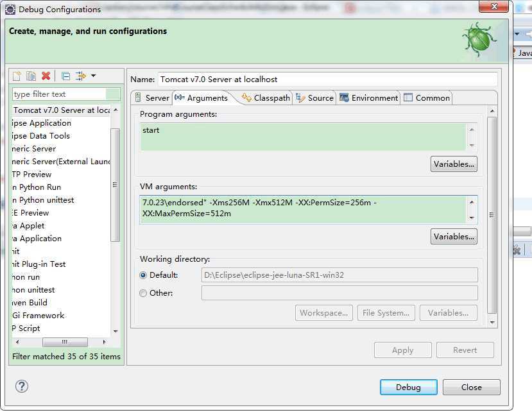Click the Workspace... button

324,313
